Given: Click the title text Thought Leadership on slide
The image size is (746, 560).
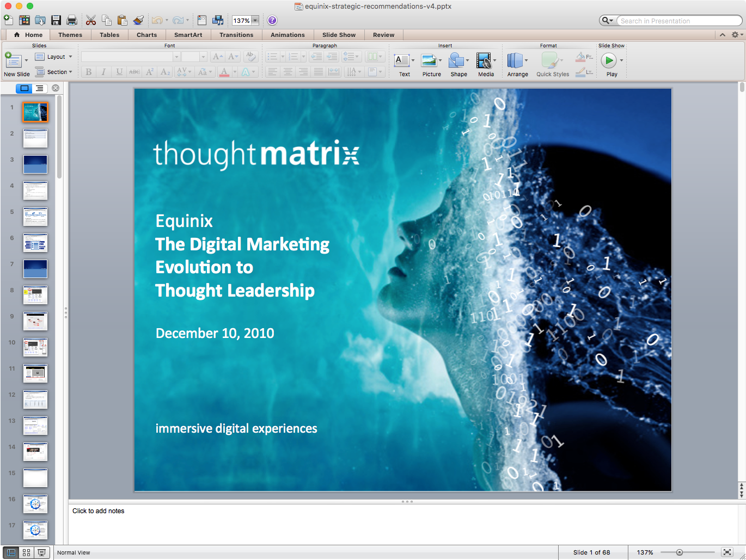Looking at the screenshot, I should (x=235, y=291).
